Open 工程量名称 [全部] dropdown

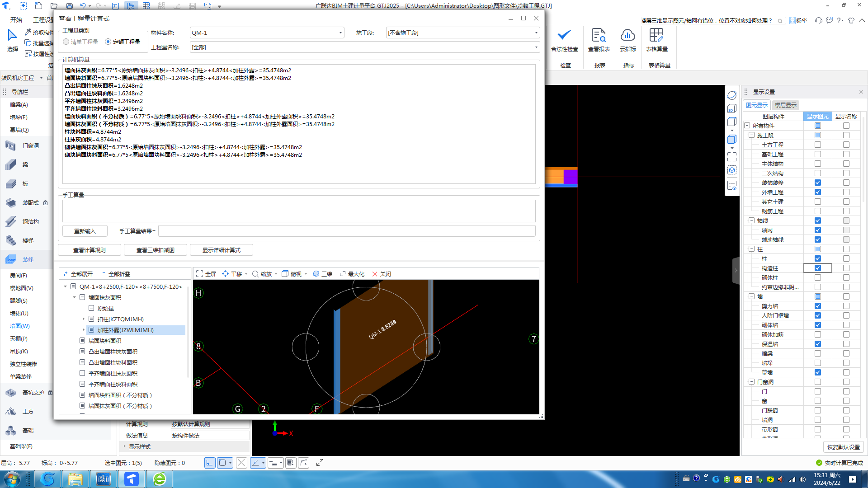point(536,47)
